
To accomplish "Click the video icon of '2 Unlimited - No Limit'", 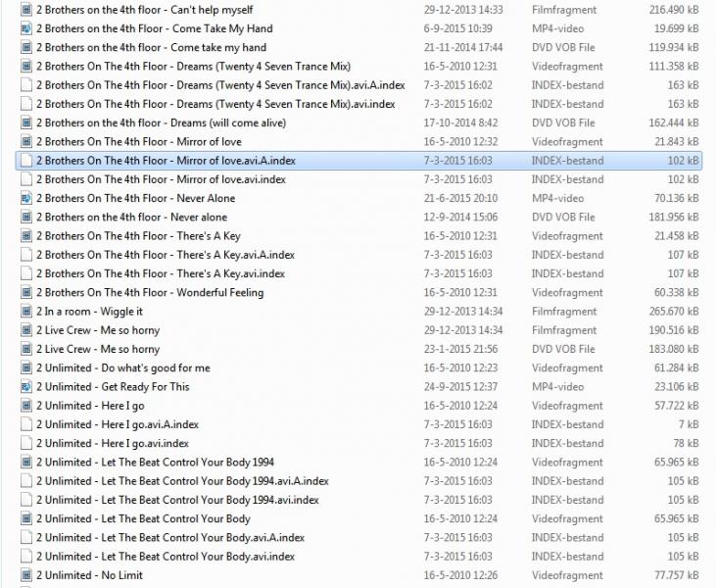I will pos(26,575).
